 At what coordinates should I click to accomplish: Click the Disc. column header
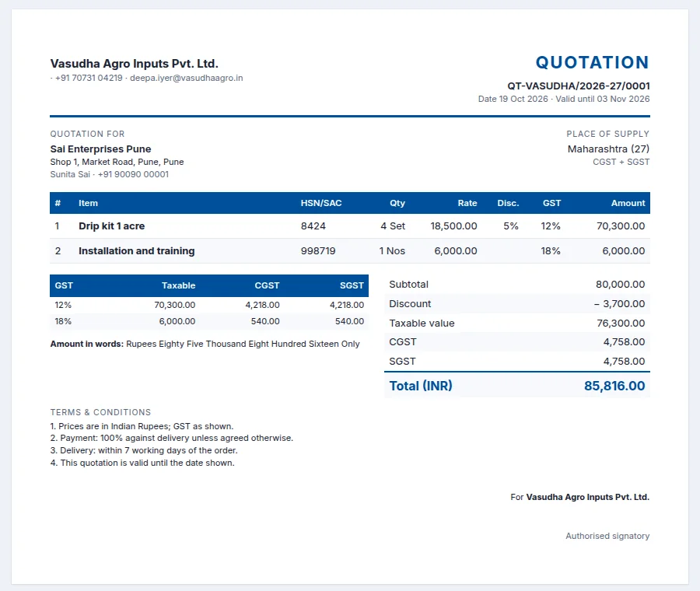coord(508,203)
